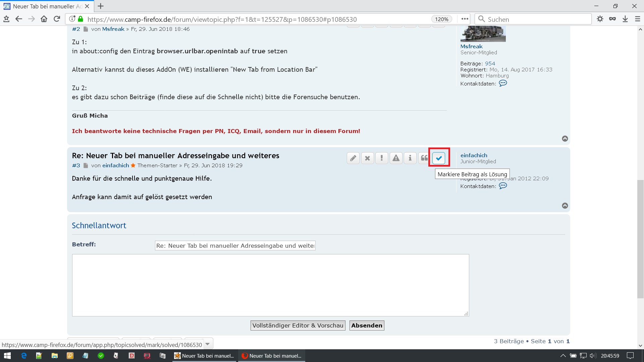644x362 pixels.
Task: Click the Msfreak username link
Action: [471, 47]
